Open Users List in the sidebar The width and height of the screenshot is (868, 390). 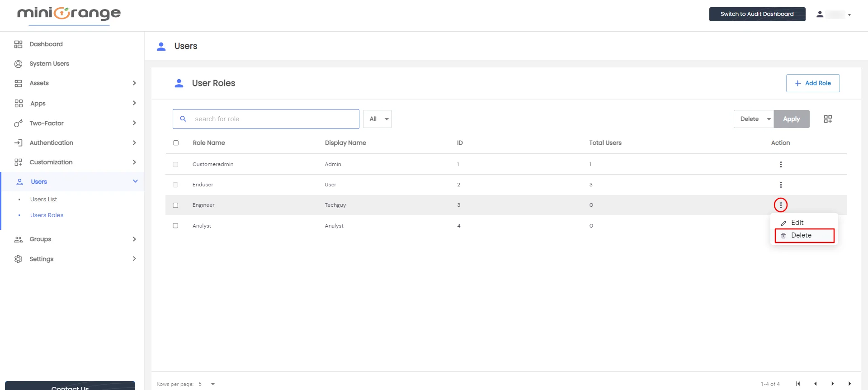(x=43, y=199)
